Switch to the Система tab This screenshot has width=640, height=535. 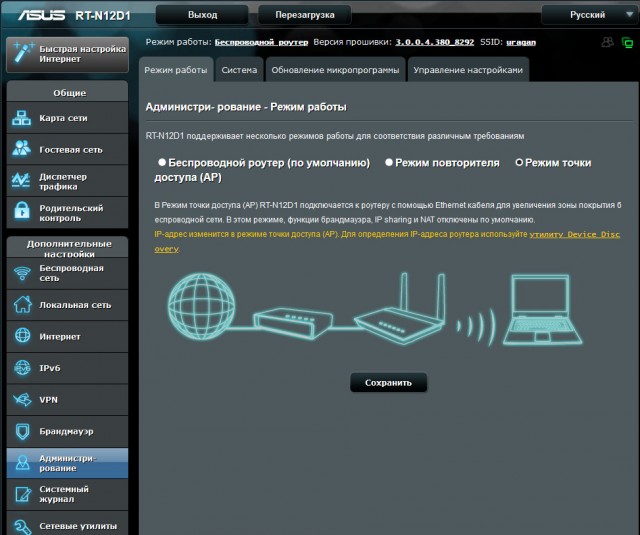tap(239, 70)
